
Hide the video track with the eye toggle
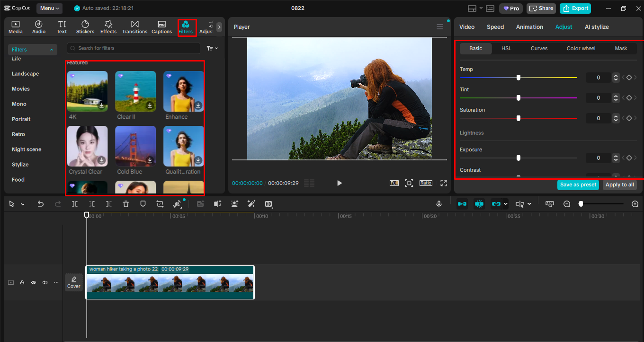(x=33, y=282)
